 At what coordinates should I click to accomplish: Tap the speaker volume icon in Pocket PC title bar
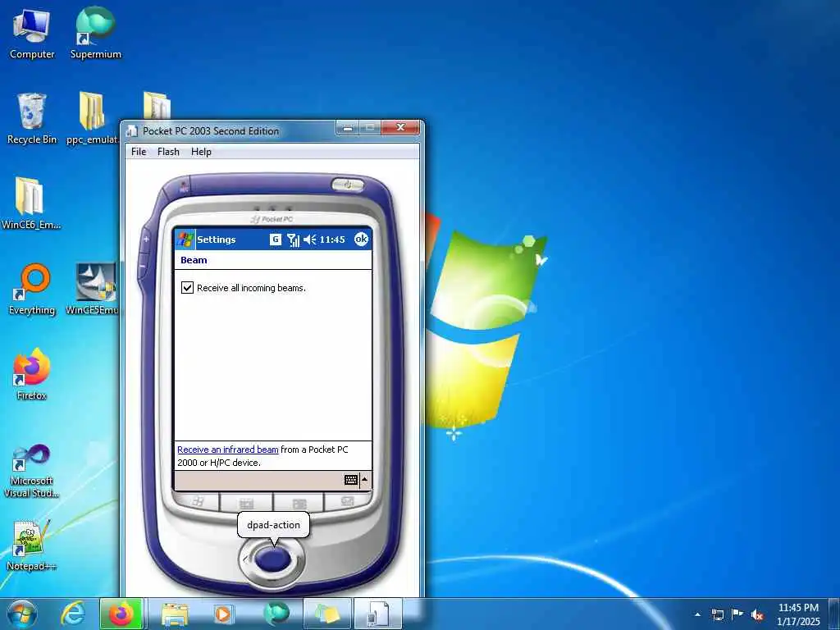[309, 240]
